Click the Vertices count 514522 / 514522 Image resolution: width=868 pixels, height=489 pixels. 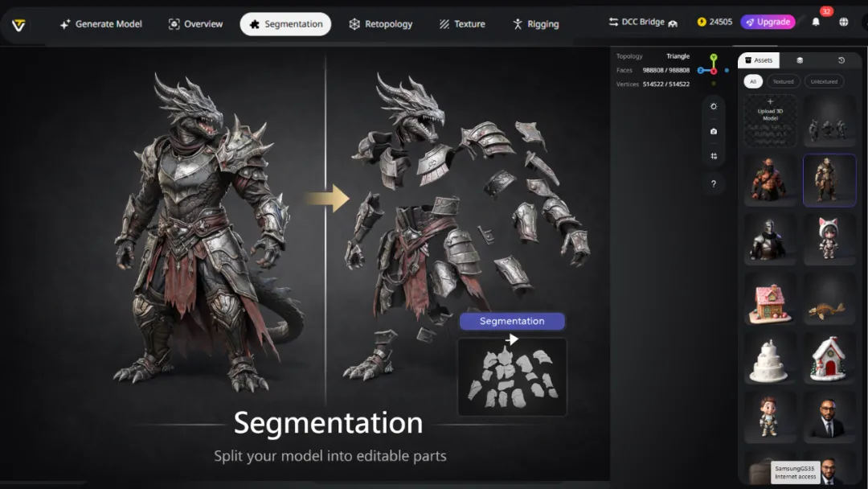(x=666, y=84)
